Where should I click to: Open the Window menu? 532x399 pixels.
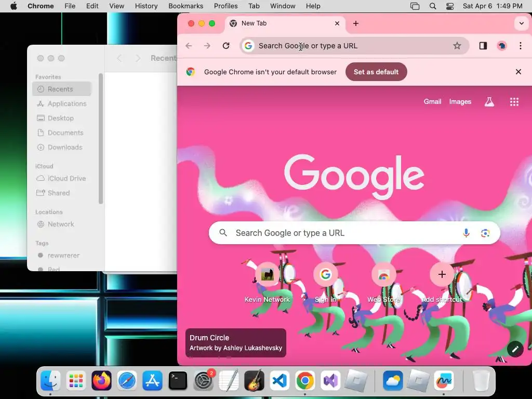[283, 6]
